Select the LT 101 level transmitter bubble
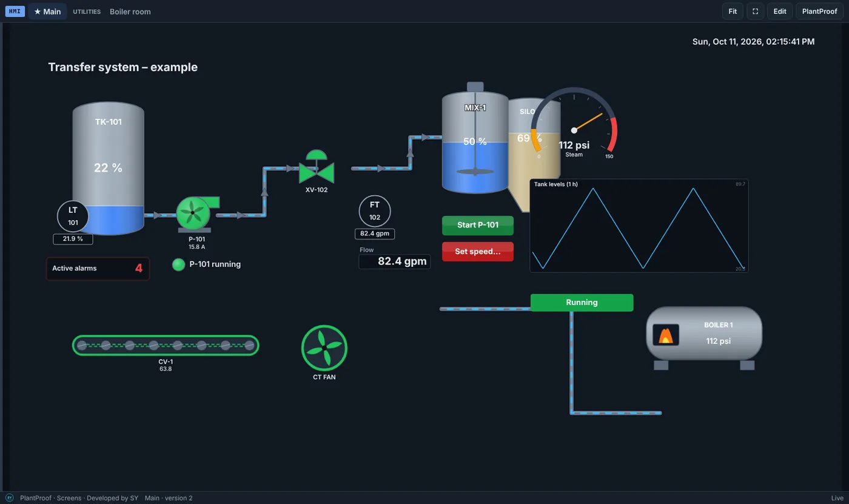Image resolution: width=849 pixels, height=504 pixels. pos(73,216)
